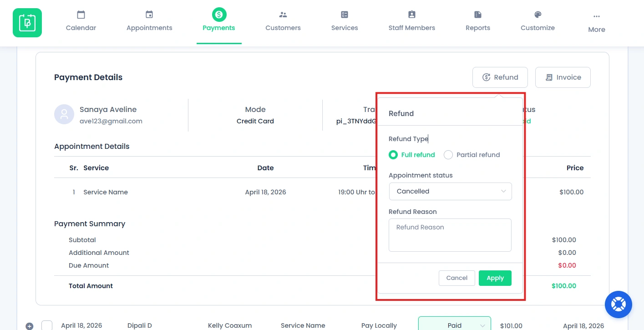This screenshot has height=330, width=644.
Task: Apply the refund
Action: [x=495, y=278]
